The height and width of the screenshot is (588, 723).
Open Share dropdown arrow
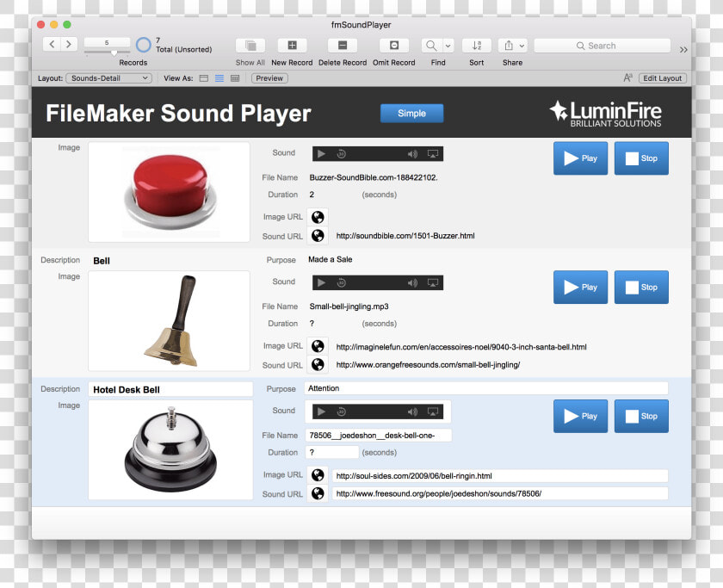pos(522,45)
